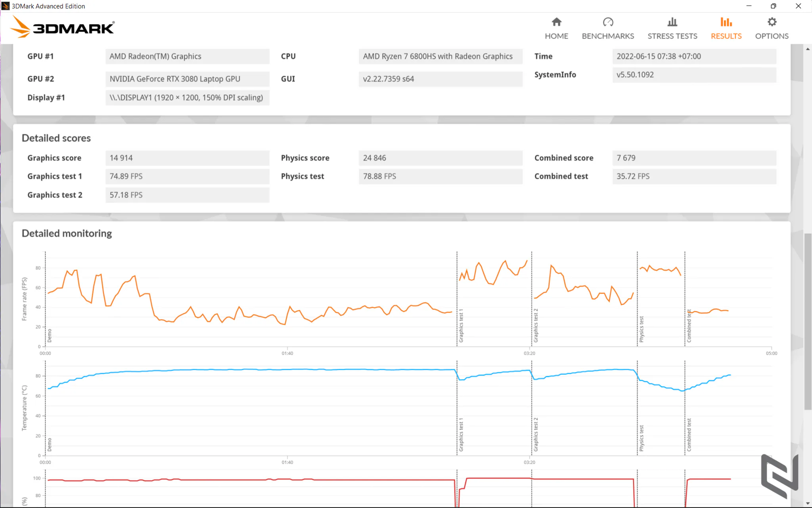Select Physics test value 78.88 FPS
Image resolution: width=812 pixels, height=508 pixels.
[440, 176]
